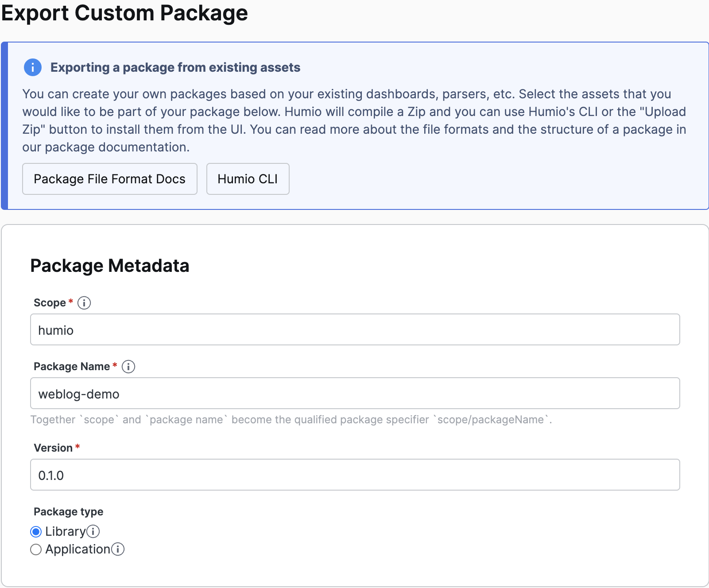Click the blue info icon in banner
This screenshot has height=588, width=709.
pos(33,68)
